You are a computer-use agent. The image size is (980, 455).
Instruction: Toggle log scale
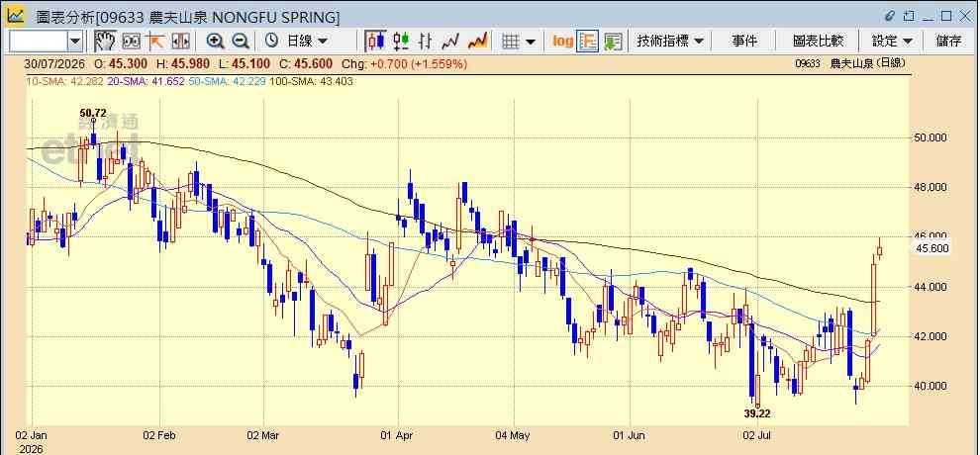click(562, 42)
